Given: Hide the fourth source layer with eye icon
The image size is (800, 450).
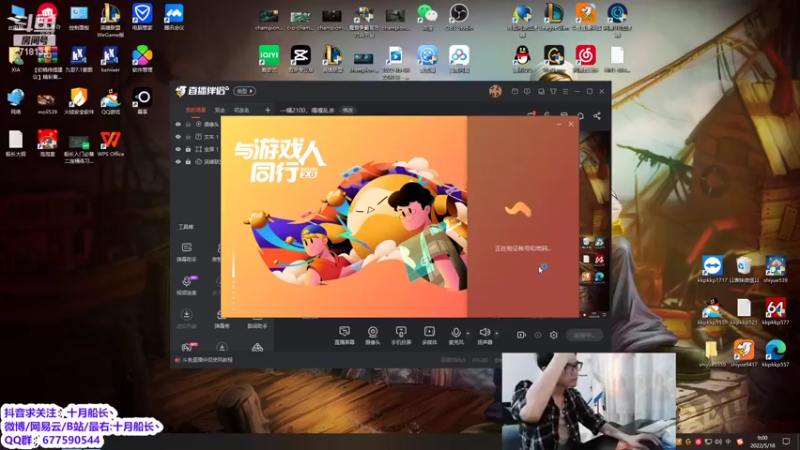Looking at the screenshot, I should click(178, 161).
